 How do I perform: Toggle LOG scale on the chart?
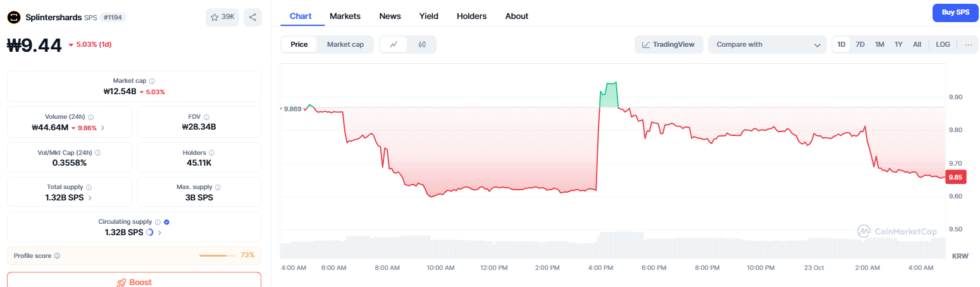[x=943, y=44]
